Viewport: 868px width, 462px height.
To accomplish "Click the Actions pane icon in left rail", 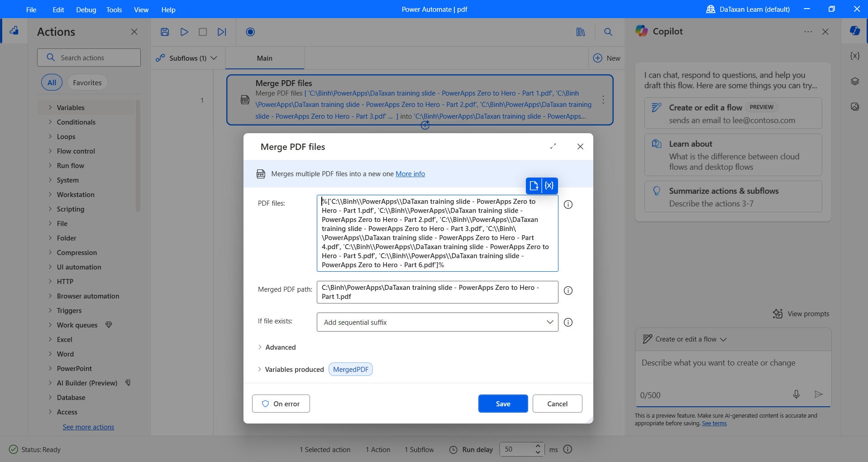I will [14, 31].
